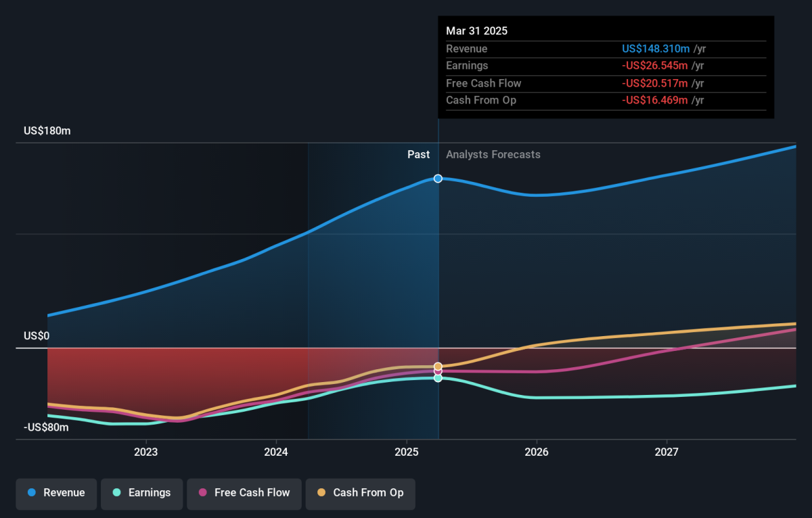The height and width of the screenshot is (518, 812).
Task: Click the blue Revenue legend dot
Action: (x=32, y=493)
